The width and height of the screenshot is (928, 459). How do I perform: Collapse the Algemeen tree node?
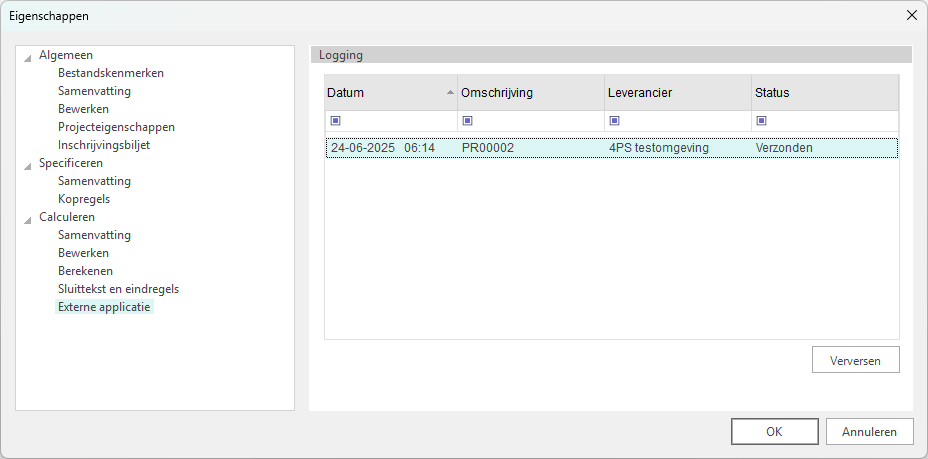click(28, 56)
